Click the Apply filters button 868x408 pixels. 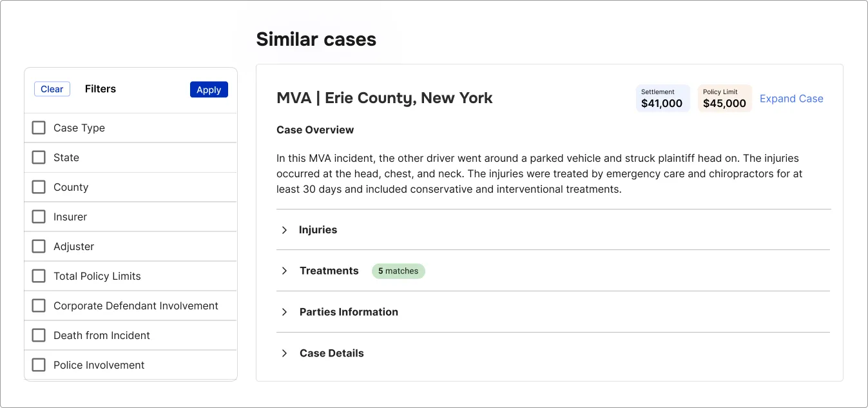point(209,90)
